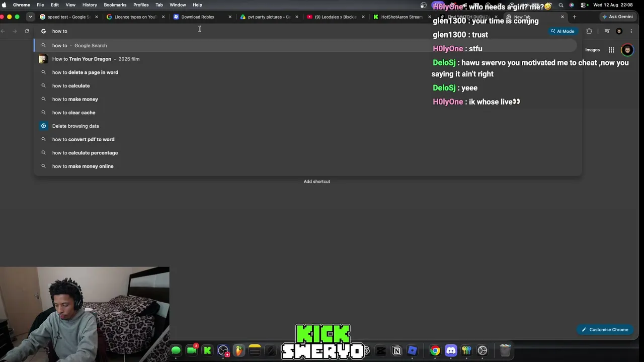Click the Customise Chrome button

[x=605, y=330]
